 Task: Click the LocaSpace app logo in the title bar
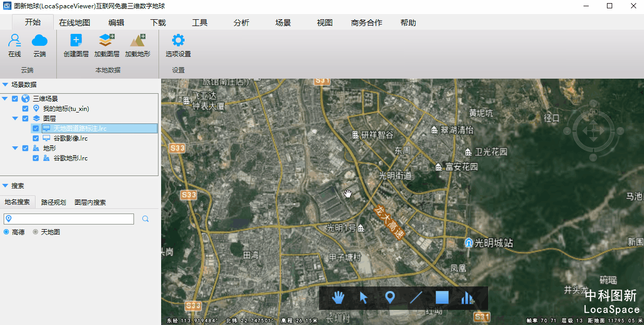[x=7, y=6]
